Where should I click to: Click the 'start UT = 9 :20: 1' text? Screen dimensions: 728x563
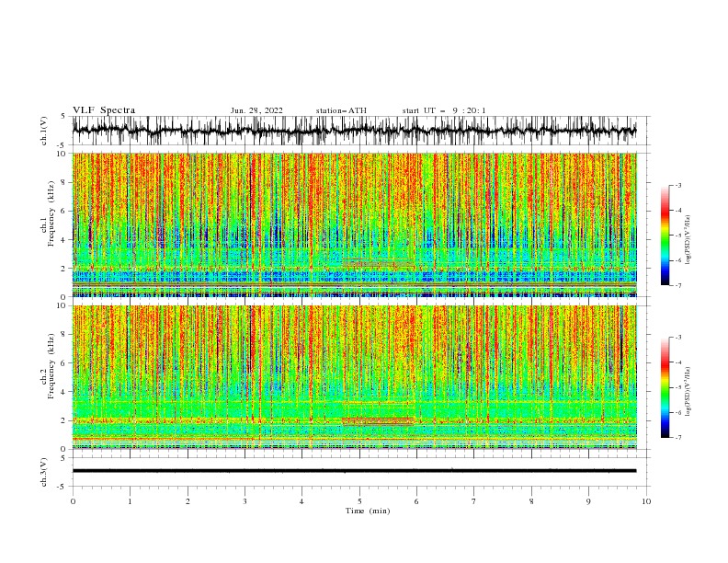pos(444,110)
